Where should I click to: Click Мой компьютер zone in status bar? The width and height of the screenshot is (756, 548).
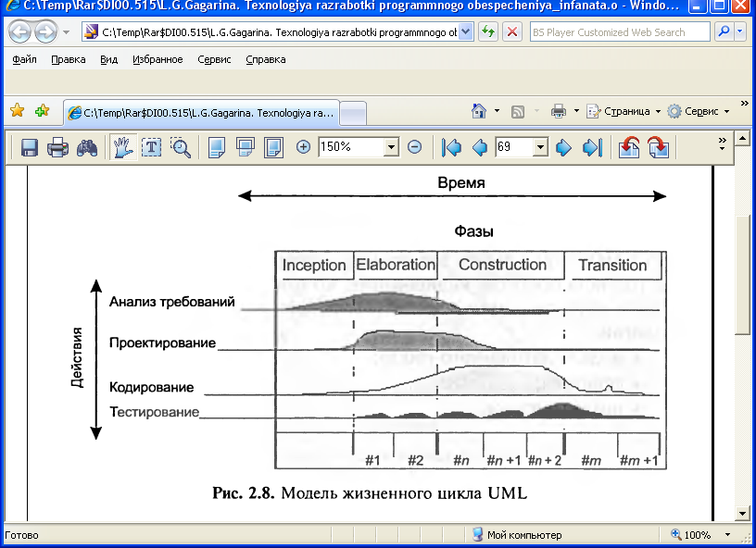click(x=518, y=535)
